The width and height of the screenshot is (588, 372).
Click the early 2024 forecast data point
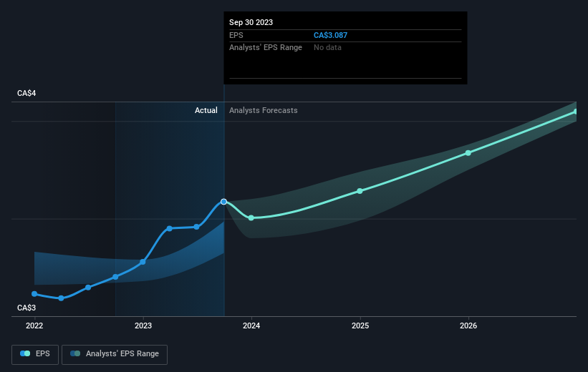coord(251,217)
